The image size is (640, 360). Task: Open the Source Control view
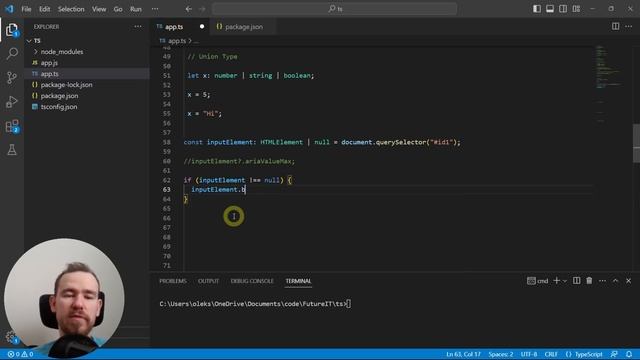[12, 78]
